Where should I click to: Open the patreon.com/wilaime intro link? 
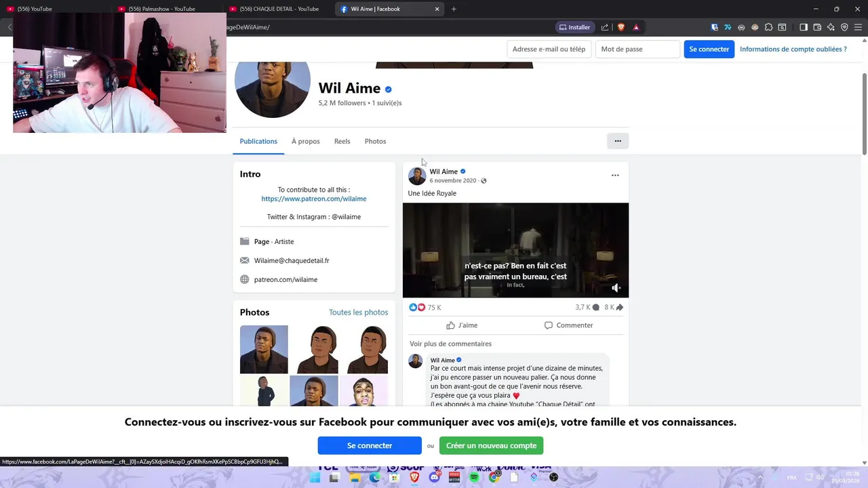click(x=314, y=199)
